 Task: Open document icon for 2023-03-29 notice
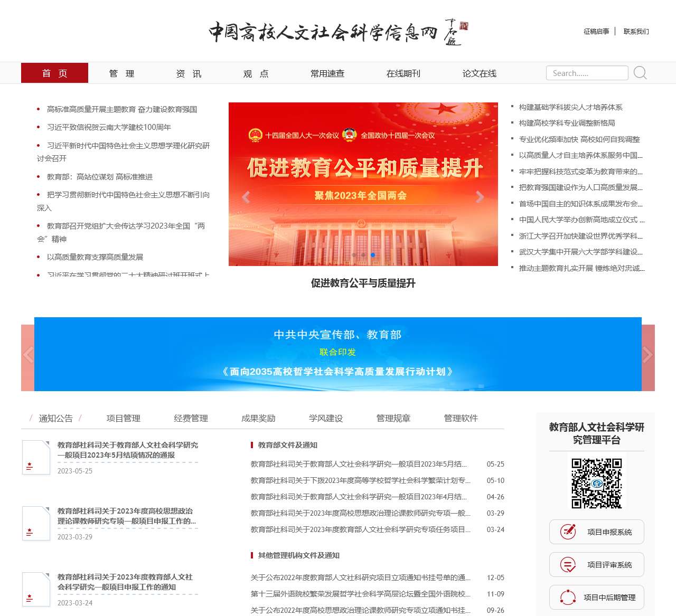[36, 524]
